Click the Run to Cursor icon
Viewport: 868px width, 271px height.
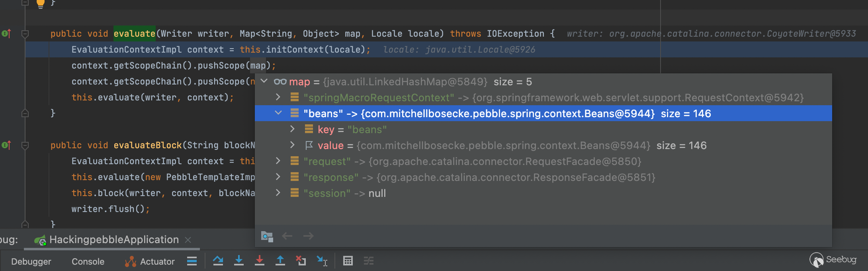click(x=322, y=261)
